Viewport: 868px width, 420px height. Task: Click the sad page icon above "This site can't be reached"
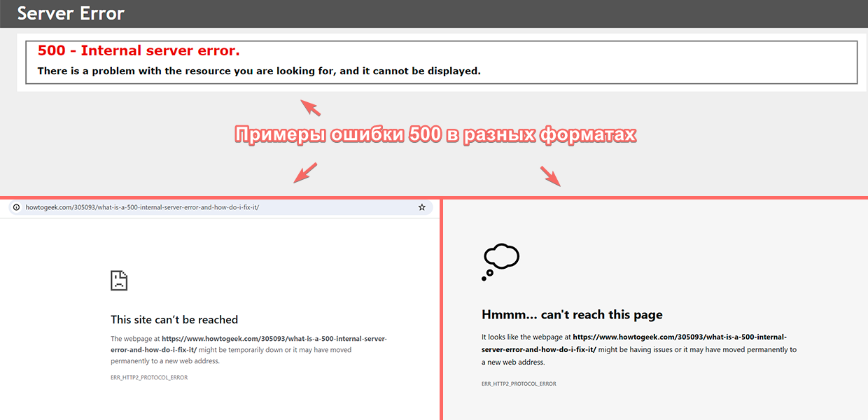click(119, 281)
